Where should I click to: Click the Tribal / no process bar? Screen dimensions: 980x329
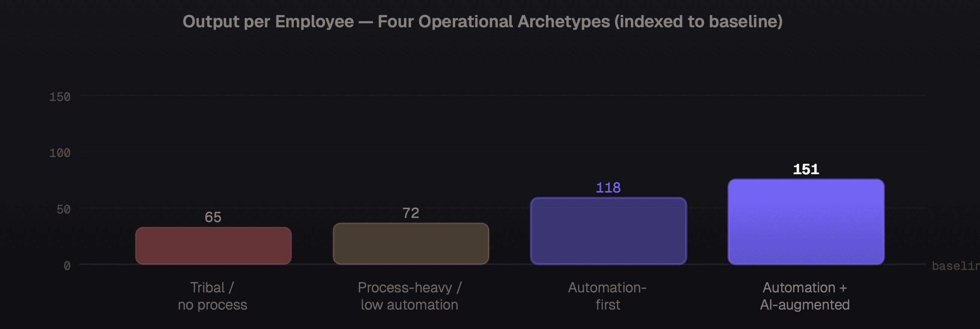click(213, 246)
